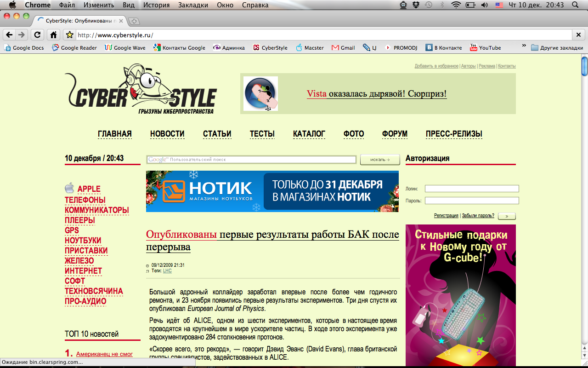Click the Wi-Fi status icon
This screenshot has width=588, height=368.
click(x=456, y=5)
